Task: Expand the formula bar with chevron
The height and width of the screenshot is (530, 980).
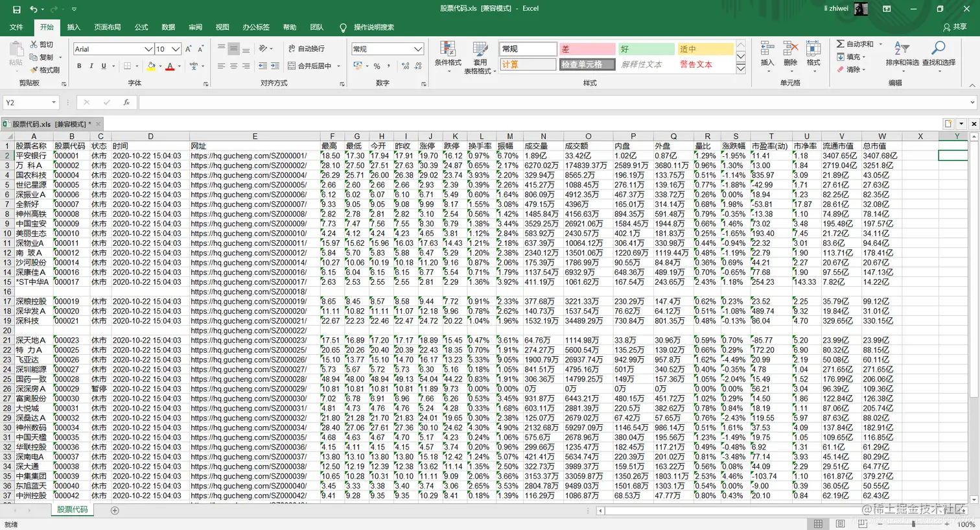Action: click(972, 102)
